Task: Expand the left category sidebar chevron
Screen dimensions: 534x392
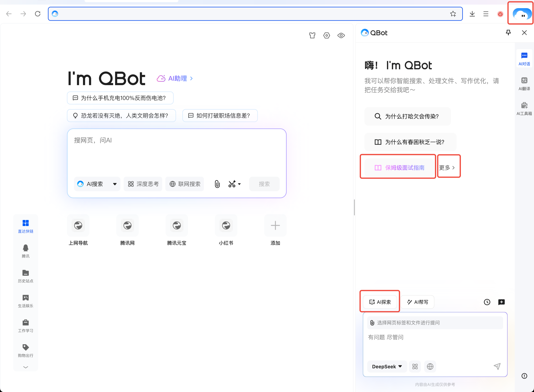Action: pyautogui.click(x=26, y=367)
